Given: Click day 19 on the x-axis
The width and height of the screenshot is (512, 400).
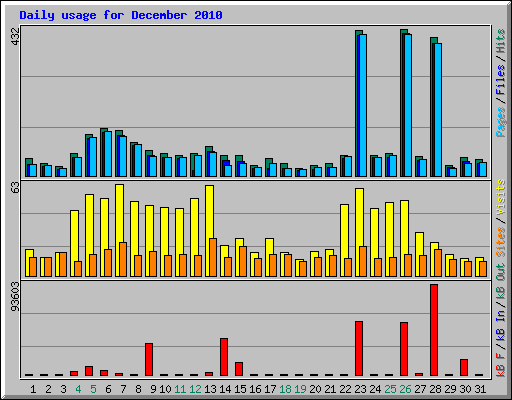Looking at the screenshot, I should (x=300, y=389).
